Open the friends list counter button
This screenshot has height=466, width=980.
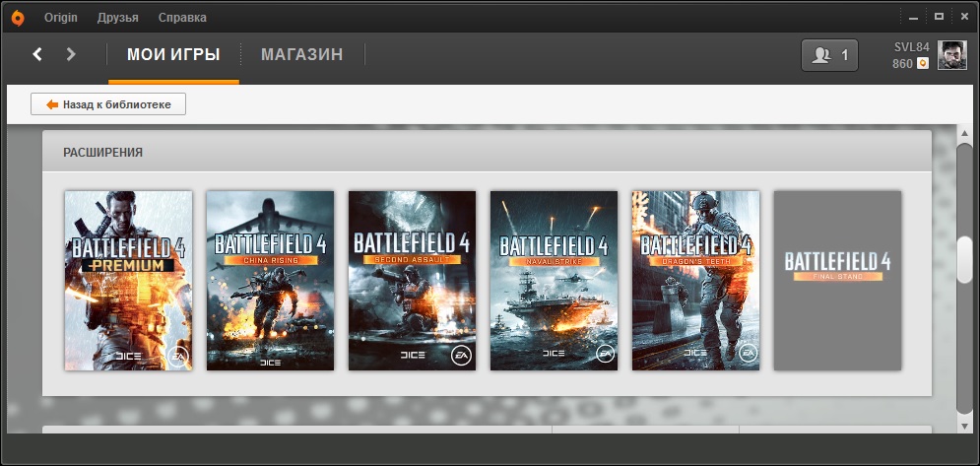pyautogui.click(x=829, y=55)
